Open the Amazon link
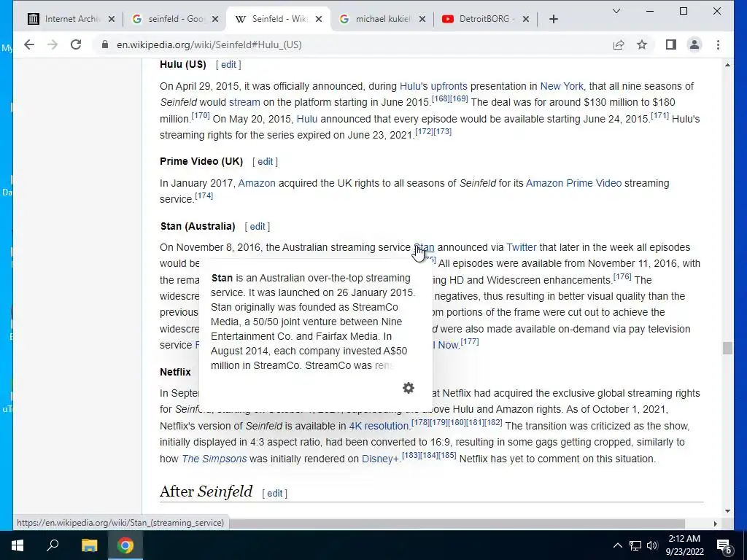The width and height of the screenshot is (747, 560). [x=257, y=183]
